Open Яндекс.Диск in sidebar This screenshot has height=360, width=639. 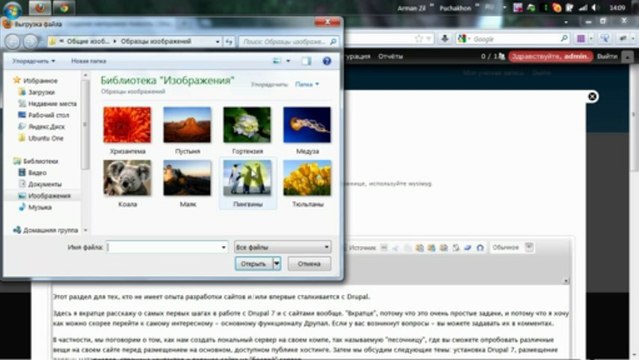point(42,126)
